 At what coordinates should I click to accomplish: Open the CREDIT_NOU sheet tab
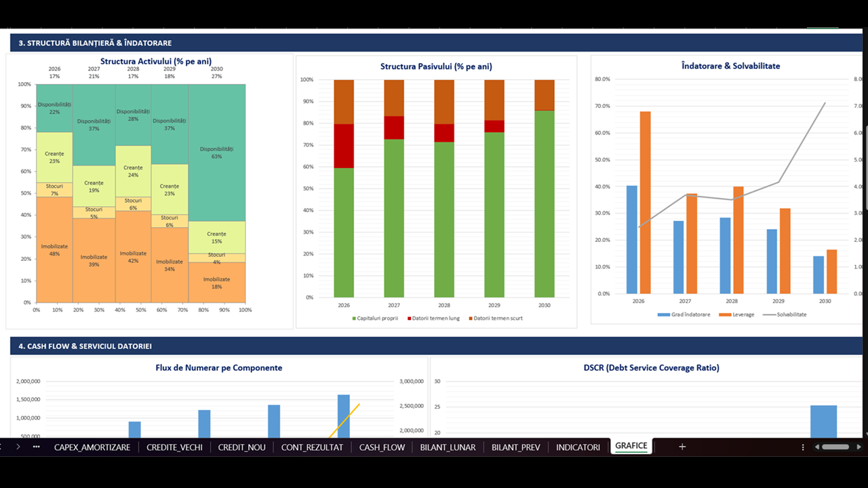point(241,447)
